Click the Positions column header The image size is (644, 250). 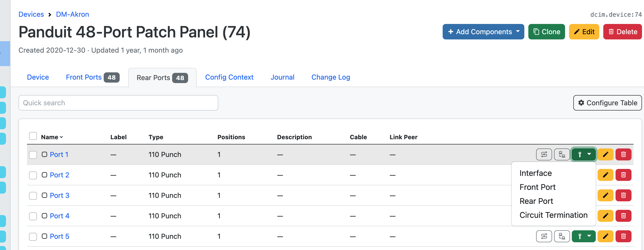231,137
